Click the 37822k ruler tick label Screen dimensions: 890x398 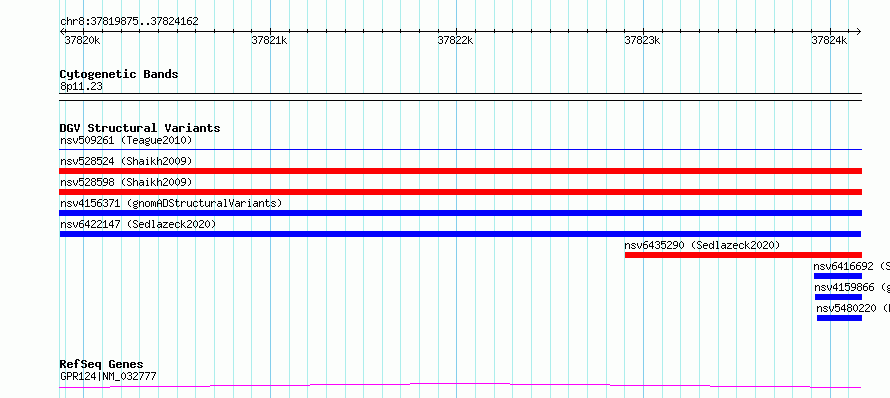(x=456, y=40)
